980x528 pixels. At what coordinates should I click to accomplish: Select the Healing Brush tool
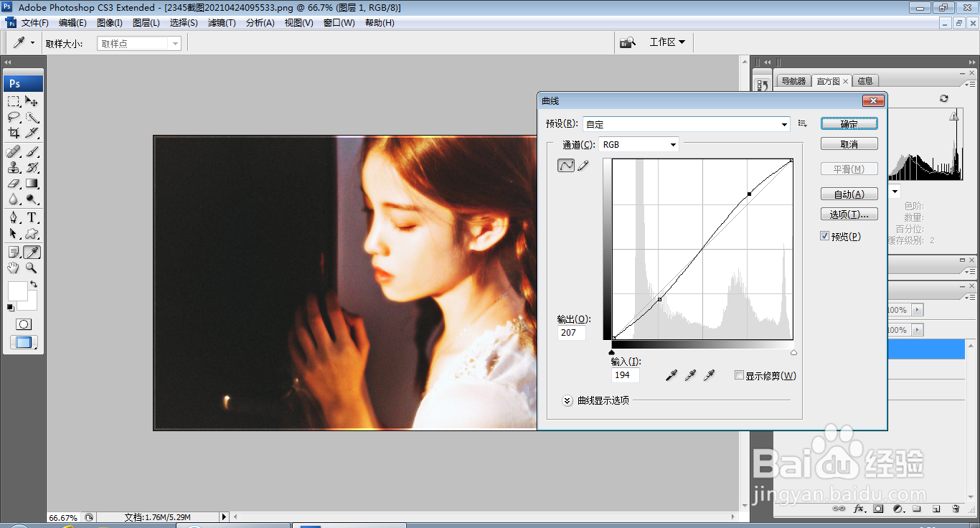[x=14, y=151]
